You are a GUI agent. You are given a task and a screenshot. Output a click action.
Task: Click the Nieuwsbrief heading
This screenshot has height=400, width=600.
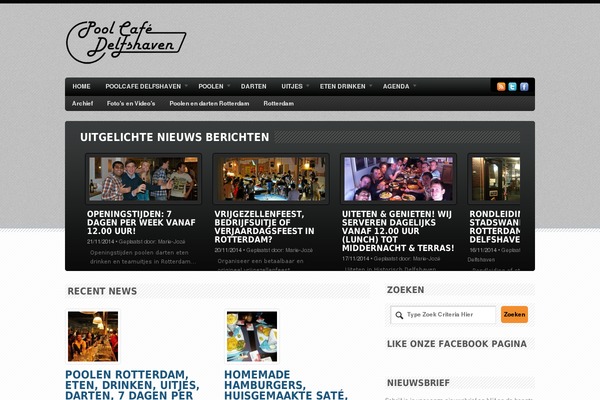418,383
